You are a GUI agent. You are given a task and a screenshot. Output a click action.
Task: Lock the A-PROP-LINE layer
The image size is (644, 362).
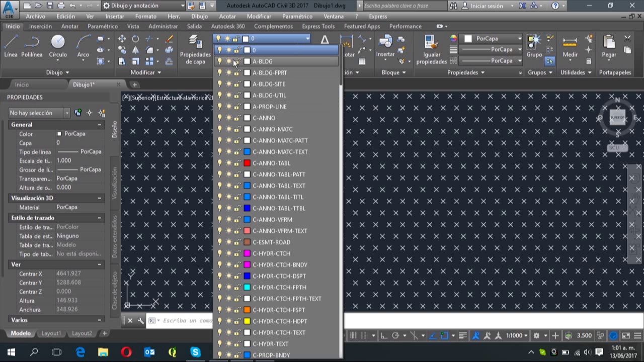pyautogui.click(x=237, y=107)
